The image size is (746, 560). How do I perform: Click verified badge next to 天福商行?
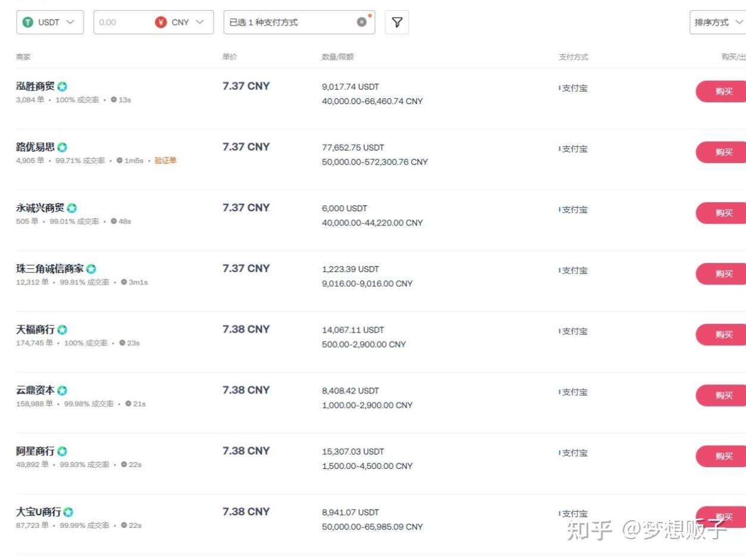(x=62, y=330)
